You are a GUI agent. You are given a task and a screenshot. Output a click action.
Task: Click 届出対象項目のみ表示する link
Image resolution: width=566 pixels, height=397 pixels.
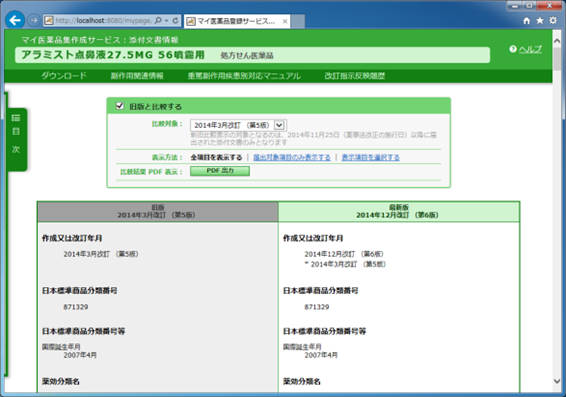pyautogui.click(x=292, y=157)
